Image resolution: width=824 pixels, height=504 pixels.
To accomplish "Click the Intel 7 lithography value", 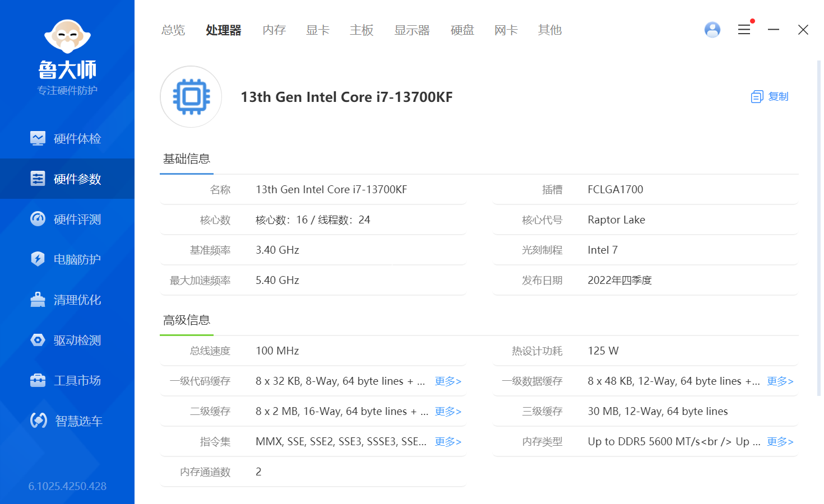I will 603,250.
